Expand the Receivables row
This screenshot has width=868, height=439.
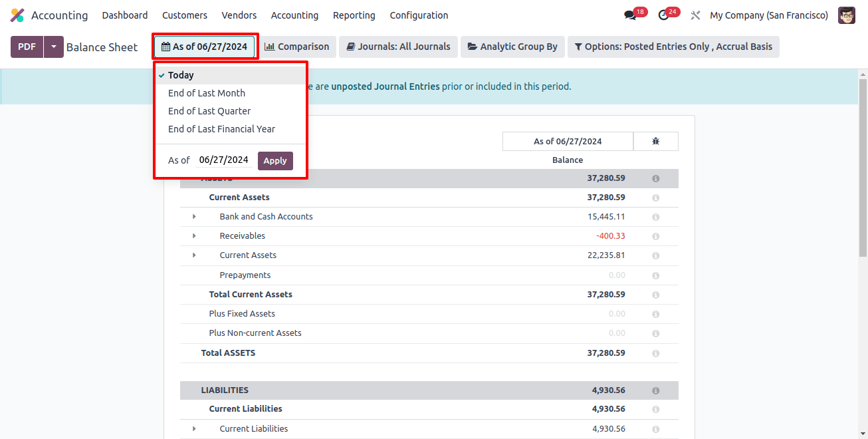click(x=194, y=236)
